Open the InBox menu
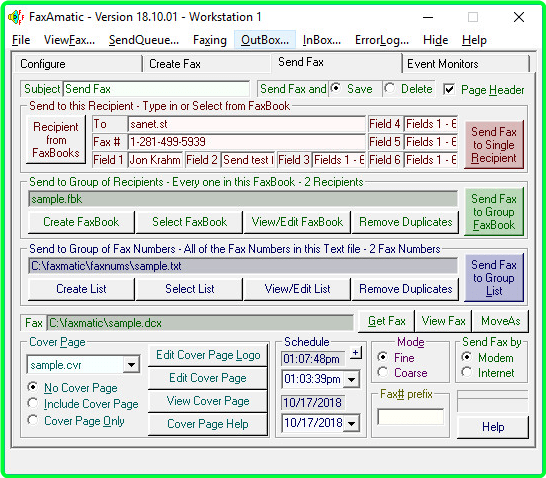The height and width of the screenshot is (478, 546). pyautogui.click(x=322, y=40)
